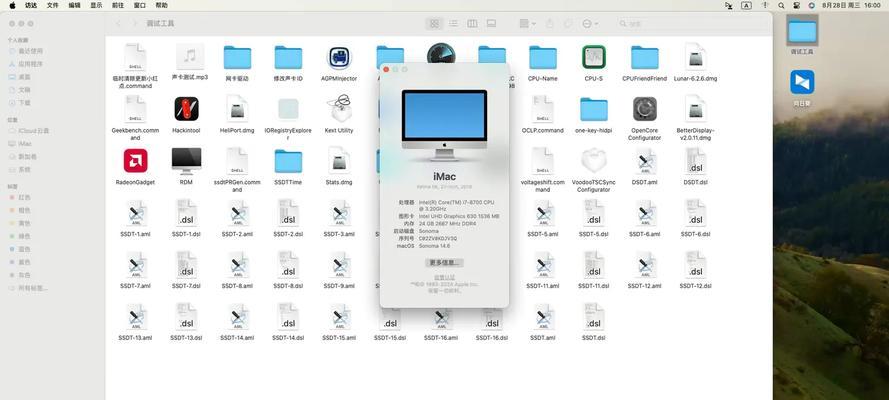Open the 前往 menu

click(118, 5)
